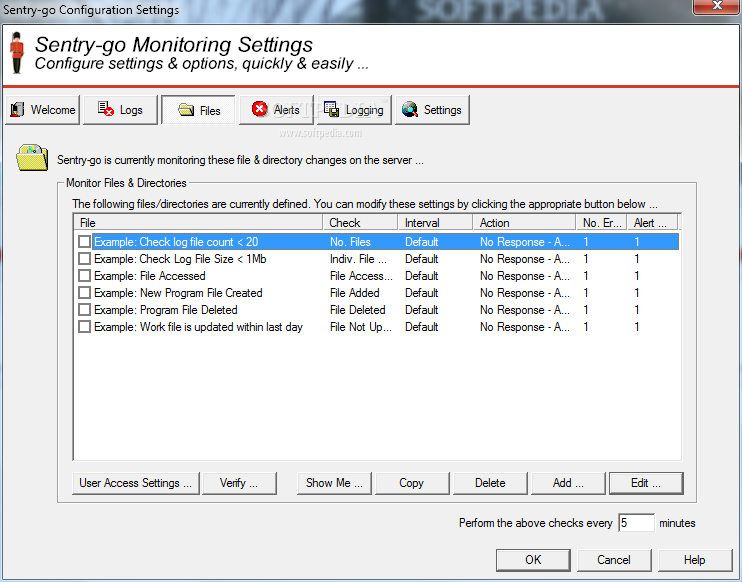Click 'File Not Up...' check cell
This screenshot has height=582, width=742.
pos(361,327)
